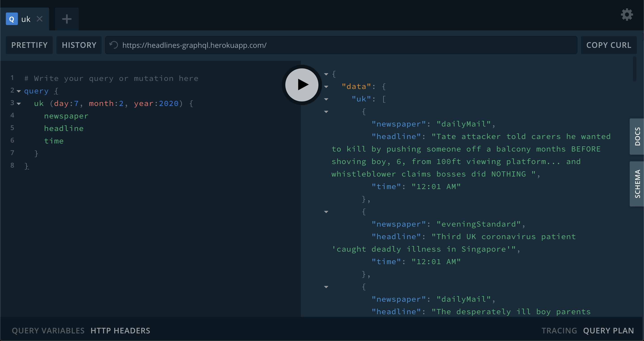The width and height of the screenshot is (644, 341).
Task: Click the response pane scrollbar
Action: [x=635, y=69]
